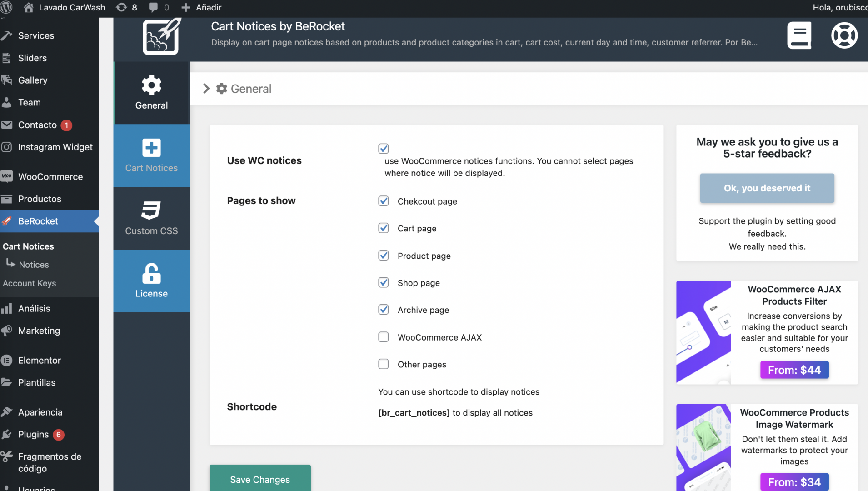Viewport: 868px width, 491px height.
Task: Uncheck the Shop page checkbox
Action: pyautogui.click(x=384, y=283)
